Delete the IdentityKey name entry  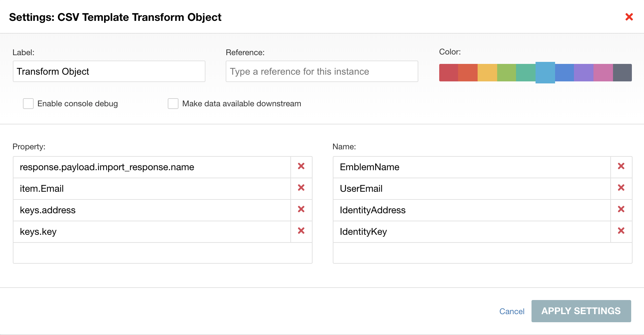tap(621, 231)
